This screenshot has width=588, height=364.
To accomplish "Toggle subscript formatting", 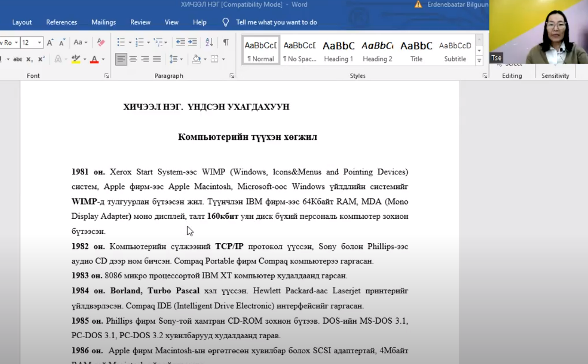I will coord(29,59).
